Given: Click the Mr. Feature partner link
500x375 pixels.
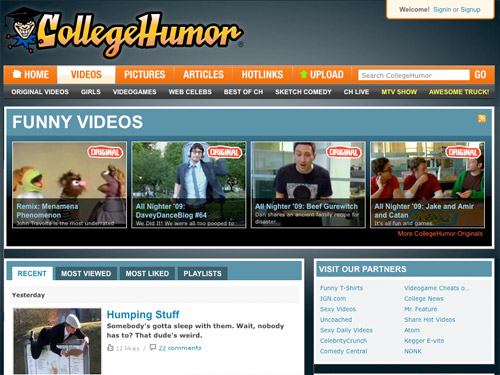Looking at the screenshot, I should click(x=420, y=309).
